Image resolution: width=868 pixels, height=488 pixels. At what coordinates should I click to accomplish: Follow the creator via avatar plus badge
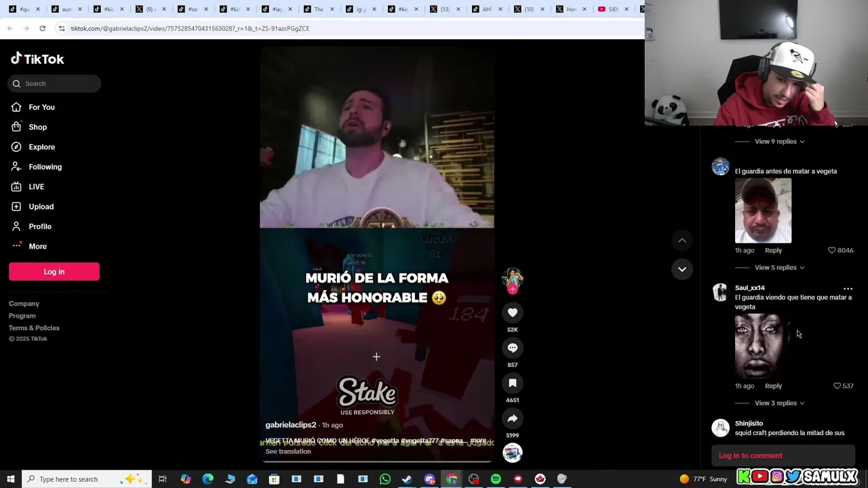point(513,289)
